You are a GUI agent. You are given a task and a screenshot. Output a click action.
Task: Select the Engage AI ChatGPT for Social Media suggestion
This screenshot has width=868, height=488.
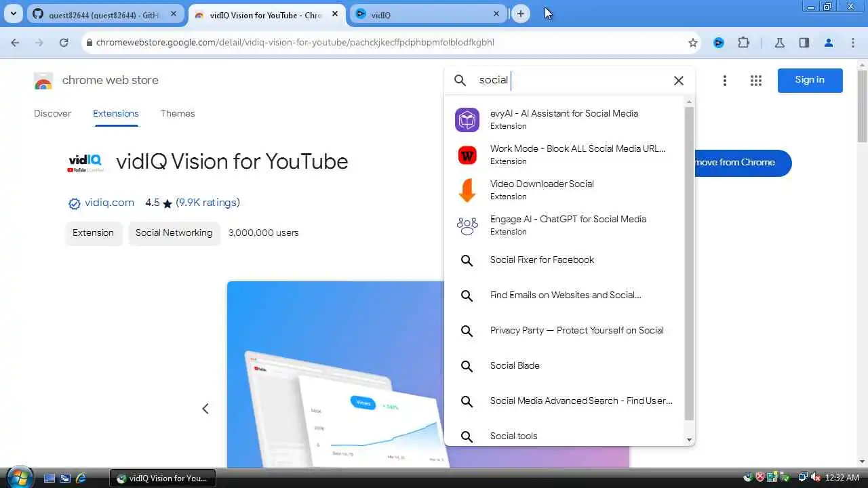tap(564, 225)
